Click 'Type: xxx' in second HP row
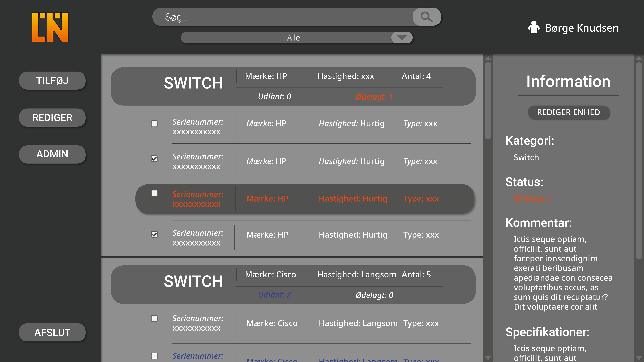The image size is (644, 362). click(420, 161)
